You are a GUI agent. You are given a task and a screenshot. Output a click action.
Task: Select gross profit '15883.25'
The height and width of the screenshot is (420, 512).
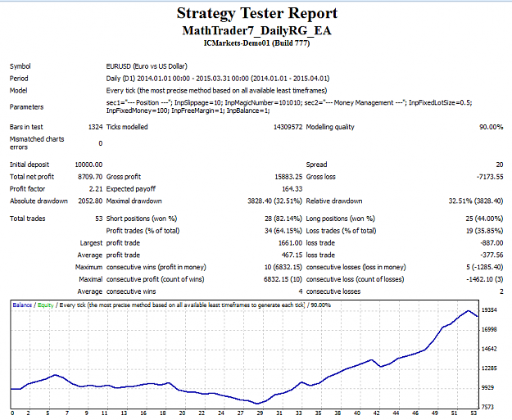pyautogui.click(x=288, y=177)
